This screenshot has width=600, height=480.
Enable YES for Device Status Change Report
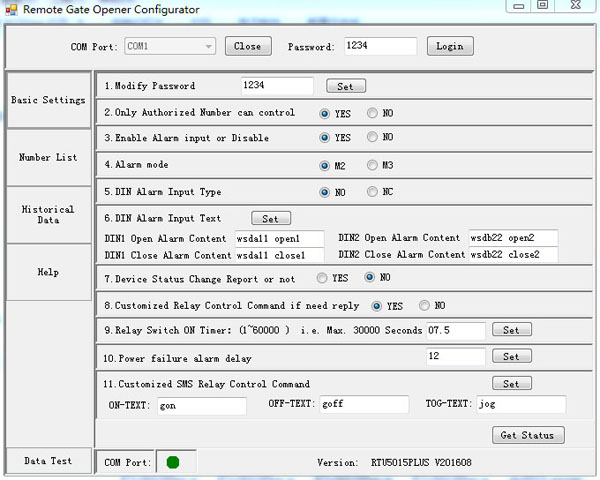point(322,277)
